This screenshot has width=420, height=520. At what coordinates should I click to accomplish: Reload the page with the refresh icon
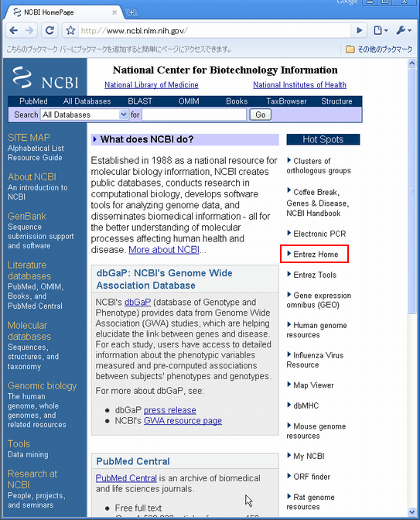click(50, 30)
